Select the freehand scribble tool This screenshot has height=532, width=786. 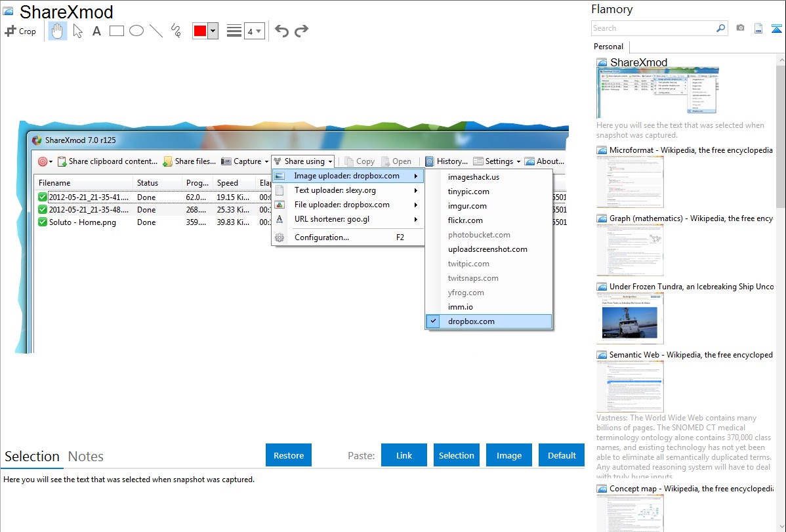tap(176, 31)
